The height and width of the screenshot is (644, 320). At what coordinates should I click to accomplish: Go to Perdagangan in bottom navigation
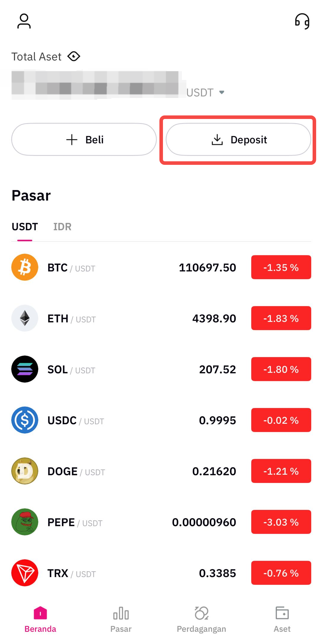tap(201, 619)
